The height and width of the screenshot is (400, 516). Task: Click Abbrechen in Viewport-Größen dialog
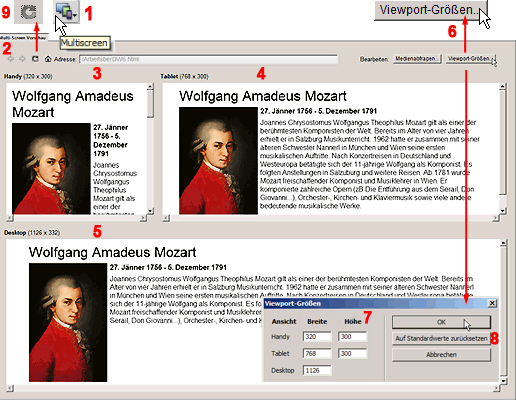441,355
